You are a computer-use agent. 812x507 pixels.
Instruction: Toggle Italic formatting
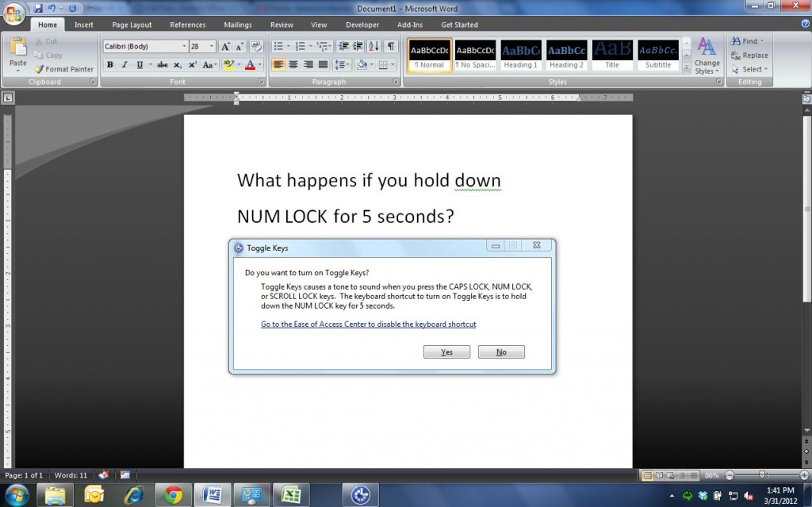(124, 65)
